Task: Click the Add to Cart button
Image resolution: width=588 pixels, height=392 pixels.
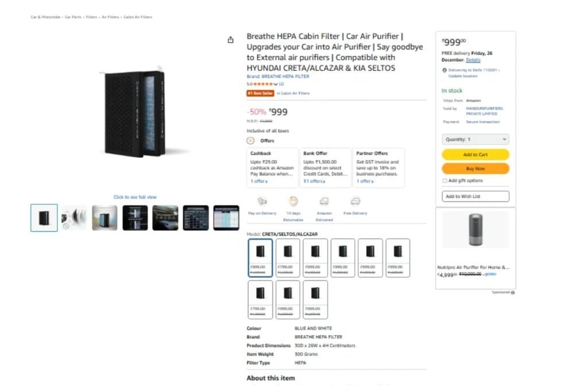Action: click(x=475, y=154)
